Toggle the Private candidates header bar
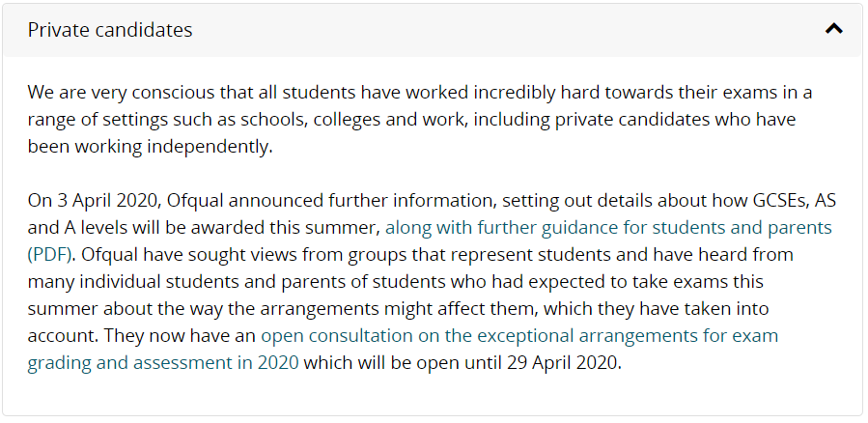Image resolution: width=868 pixels, height=423 pixels. 432,30
